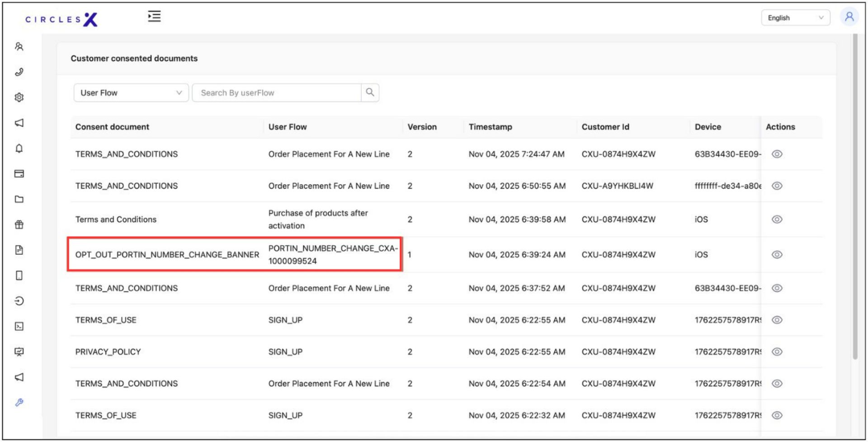Open the User Flow filter dropdown

(131, 93)
